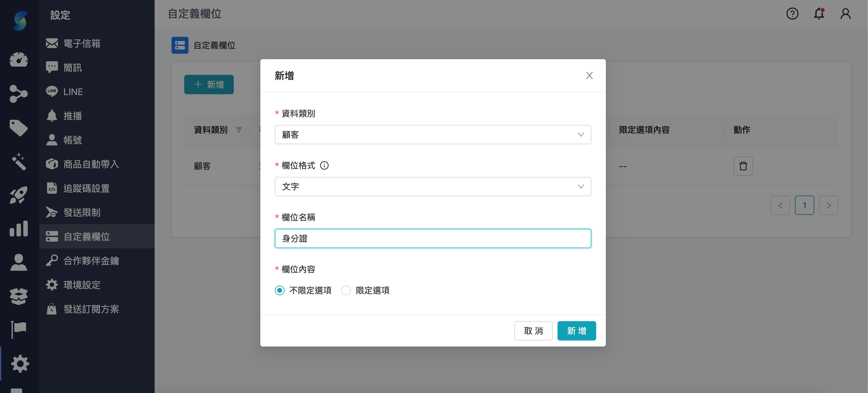Open the 欄位格式 dropdown showing 文字

tap(433, 187)
